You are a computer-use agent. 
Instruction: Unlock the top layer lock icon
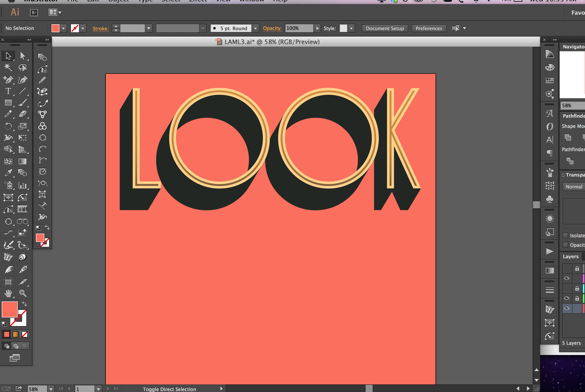[577, 268]
